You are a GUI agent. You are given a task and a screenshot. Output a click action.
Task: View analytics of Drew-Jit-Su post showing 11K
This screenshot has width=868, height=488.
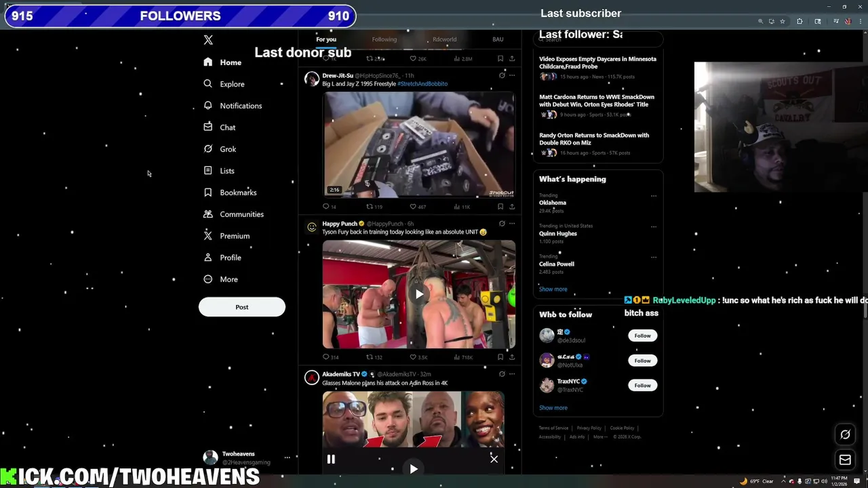(461, 207)
